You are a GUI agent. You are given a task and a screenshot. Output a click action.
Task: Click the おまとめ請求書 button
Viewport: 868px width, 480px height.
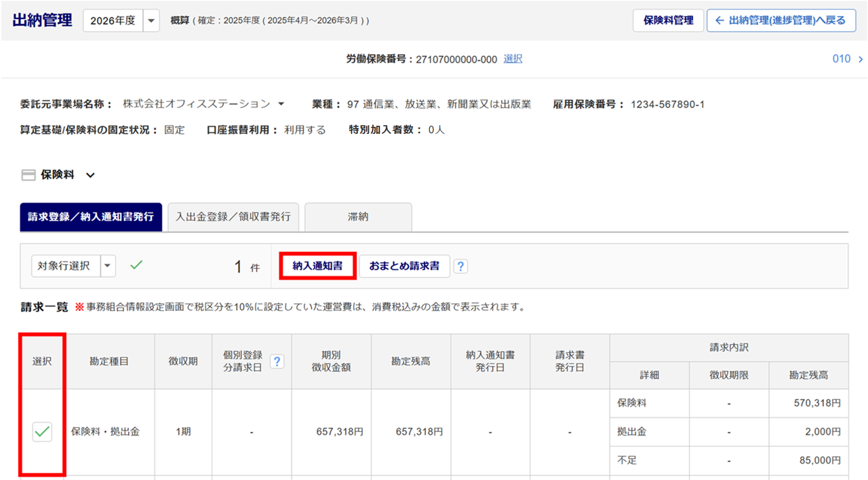[x=404, y=266]
